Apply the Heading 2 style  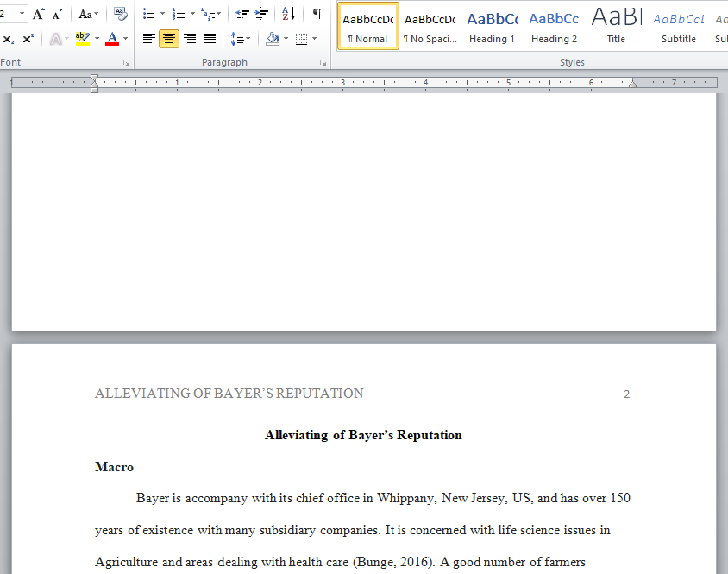pos(554,26)
